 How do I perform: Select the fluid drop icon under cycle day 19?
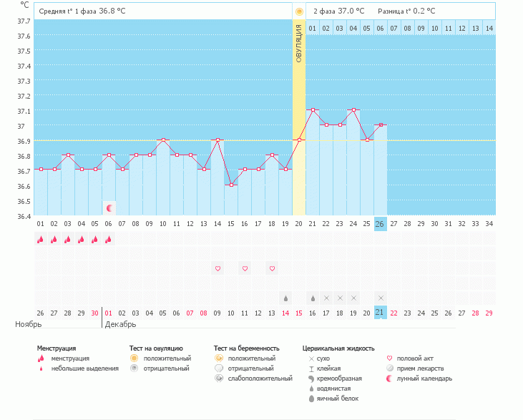[x=285, y=298]
